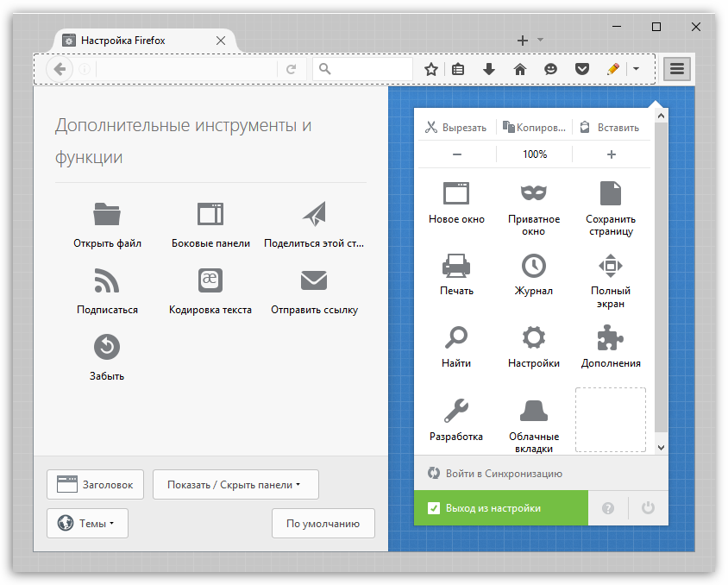This screenshot has height=585, width=728.
Task: Toggle the hamburger menu button
Action: pyautogui.click(x=677, y=69)
